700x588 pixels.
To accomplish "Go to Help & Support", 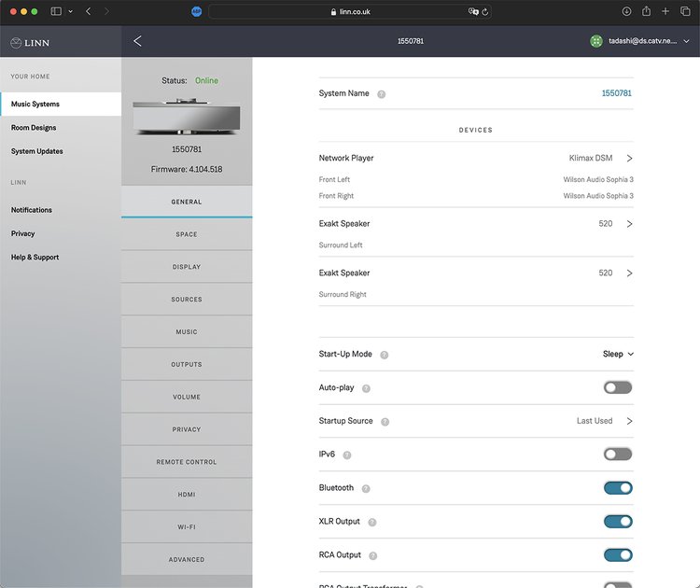I will pyautogui.click(x=35, y=257).
